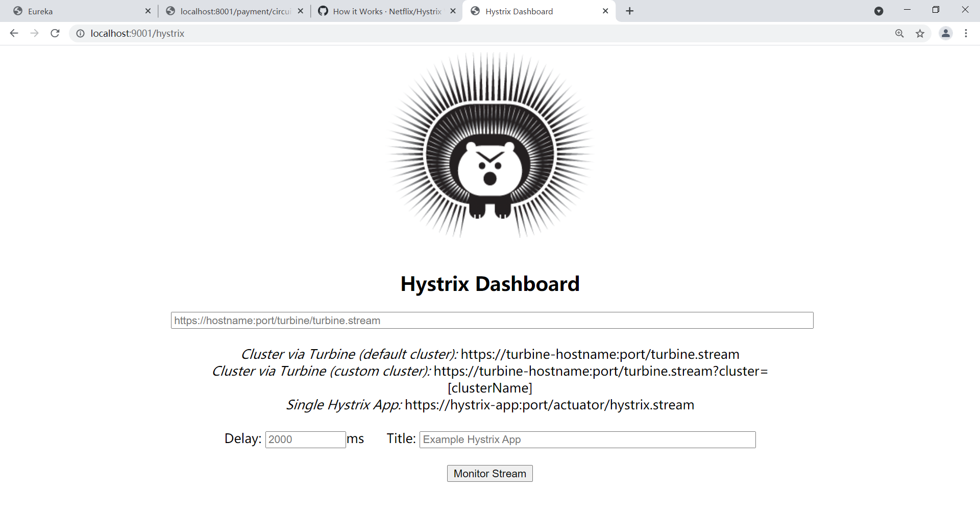
Task: Click the browser back arrow
Action: tap(14, 33)
